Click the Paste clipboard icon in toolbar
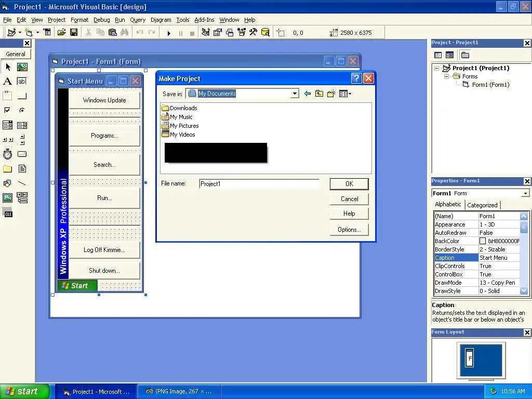The width and height of the screenshot is (532, 399). pos(113,33)
